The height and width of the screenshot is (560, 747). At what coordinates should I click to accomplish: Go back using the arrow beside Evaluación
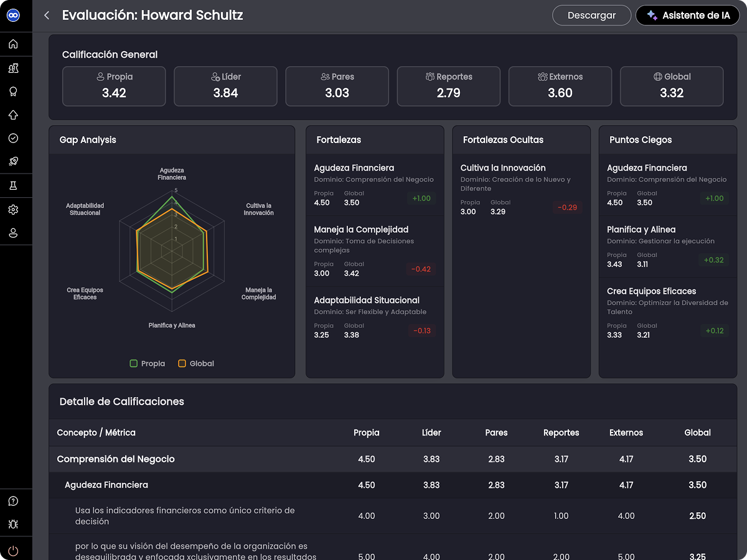[47, 16]
